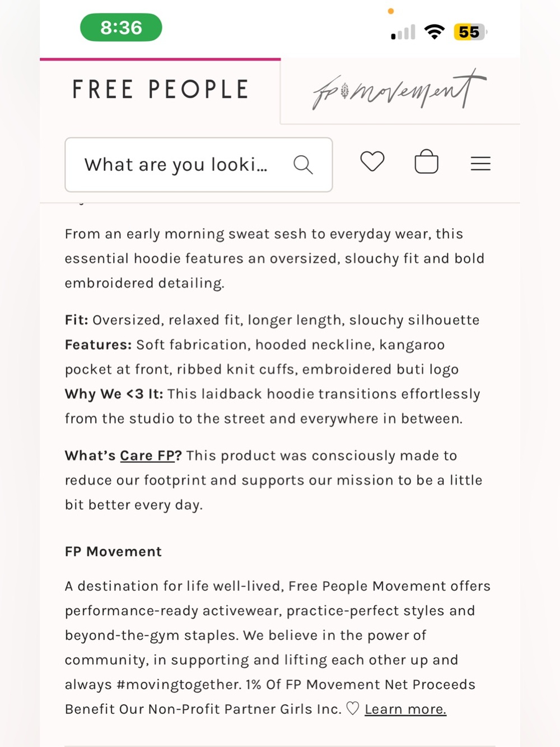560x747 pixels.
Task: Click the heart beside Girls Inc.
Action: pyautogui.click(x=352, y=708)
